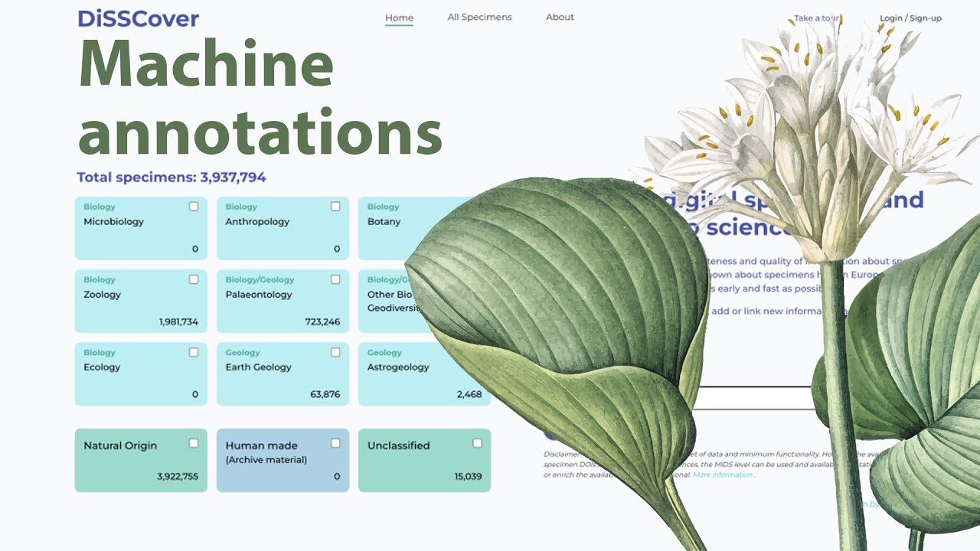
Task: Click Total specimens: 3,937,794 text
Action: click(171, 178)
